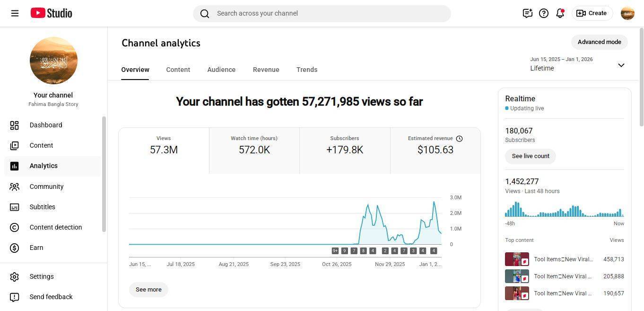Click the first top content video thumbnail
Viewport: 644px width, 311px height.
click(517, 259)
